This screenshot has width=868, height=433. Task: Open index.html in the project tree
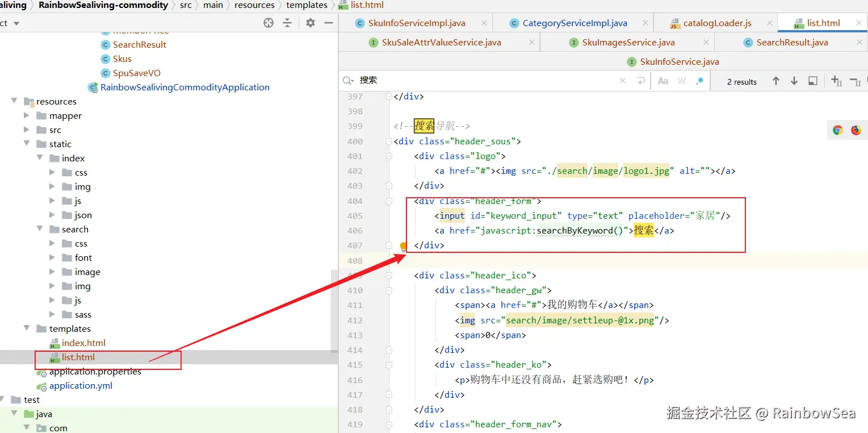[83, 343]
